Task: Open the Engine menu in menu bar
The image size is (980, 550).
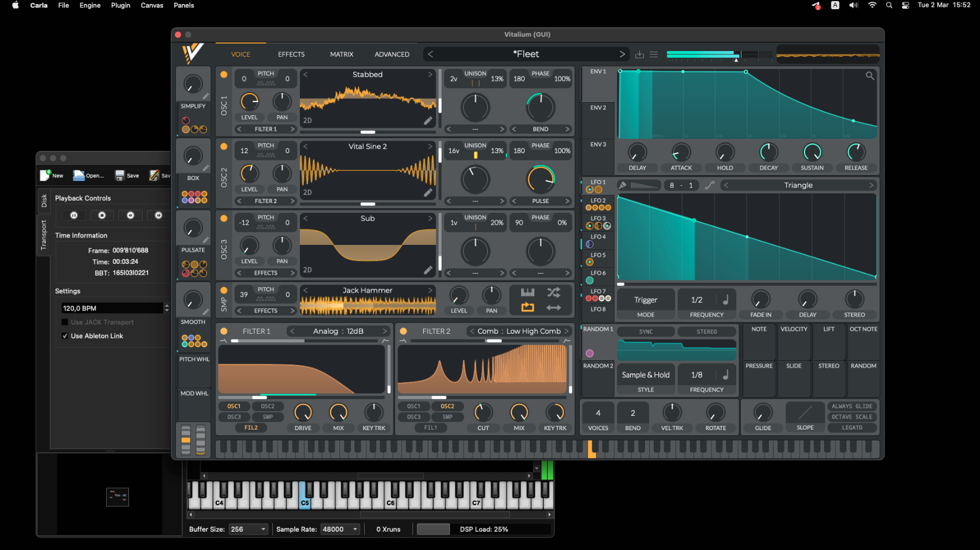Action: 90,5
